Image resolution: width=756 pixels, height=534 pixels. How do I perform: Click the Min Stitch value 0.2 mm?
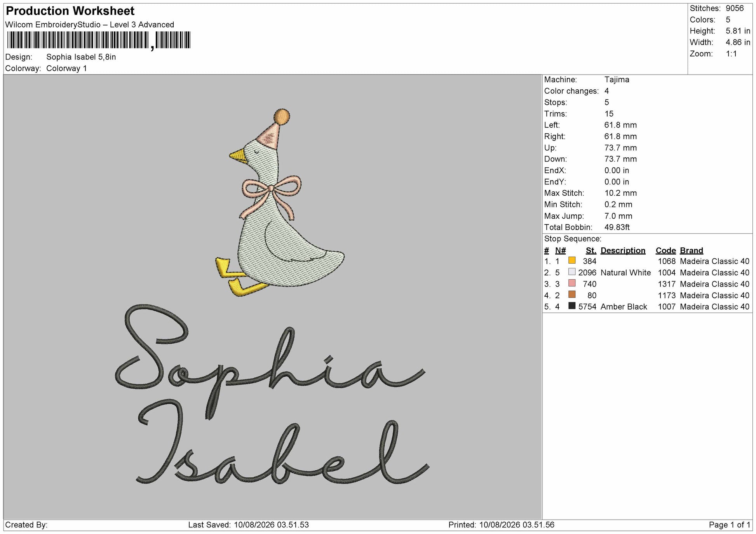click(618, 205)
